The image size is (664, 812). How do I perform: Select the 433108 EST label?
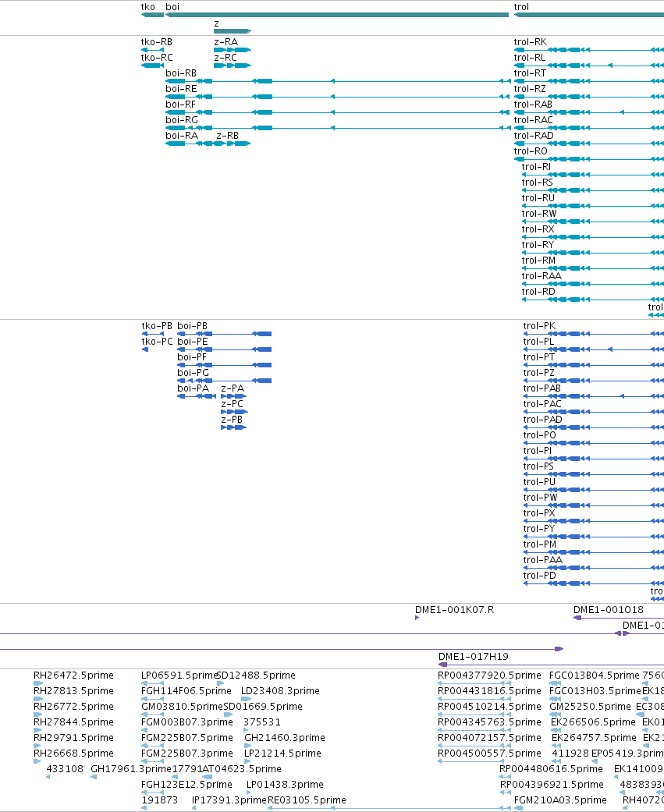point(65,768)
